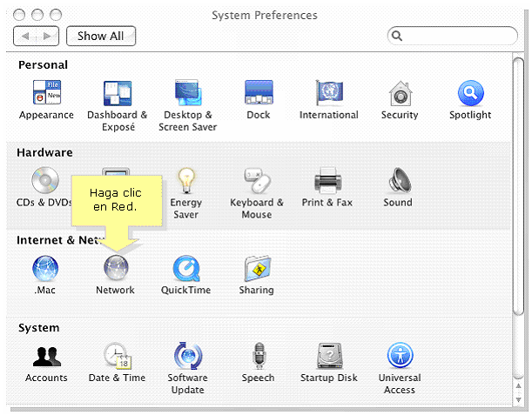Viewport: 532px width, 415px height.
Task: Open Keyboard & Mouse preferences
Action: click(x=256, y=181)
